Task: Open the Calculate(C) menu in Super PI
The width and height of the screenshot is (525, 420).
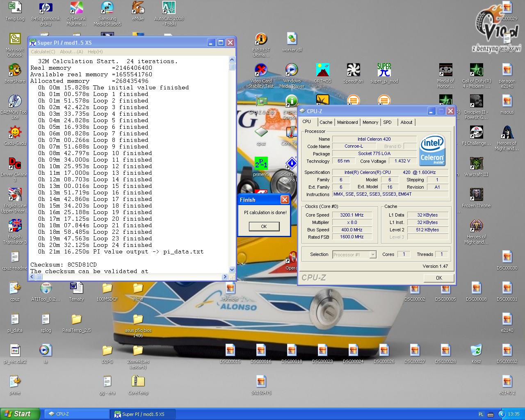Action: (43, 52)
